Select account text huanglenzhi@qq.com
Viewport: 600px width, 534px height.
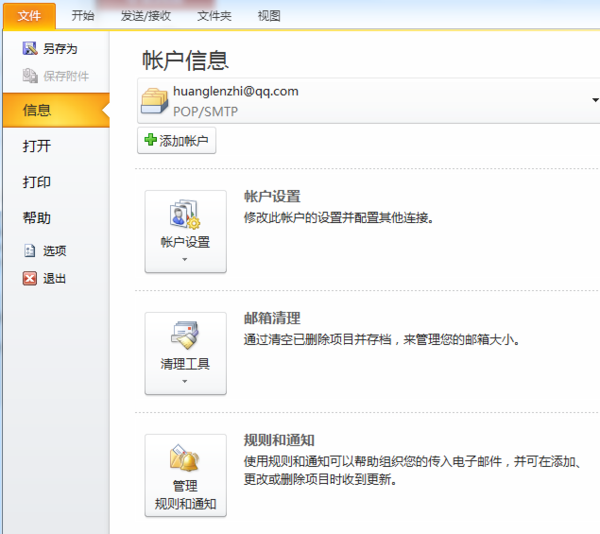pyautogui.click(x=236, y=91)
